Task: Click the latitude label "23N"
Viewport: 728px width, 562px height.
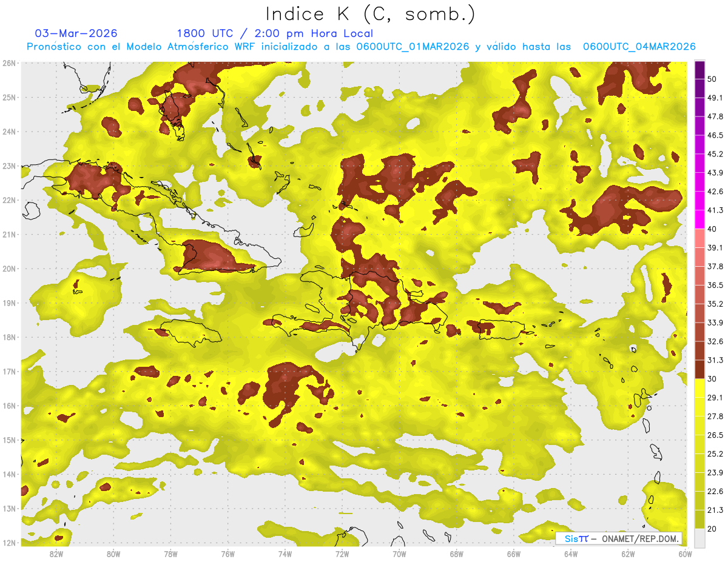Action: pyautogui.click(x=8, y=166)
